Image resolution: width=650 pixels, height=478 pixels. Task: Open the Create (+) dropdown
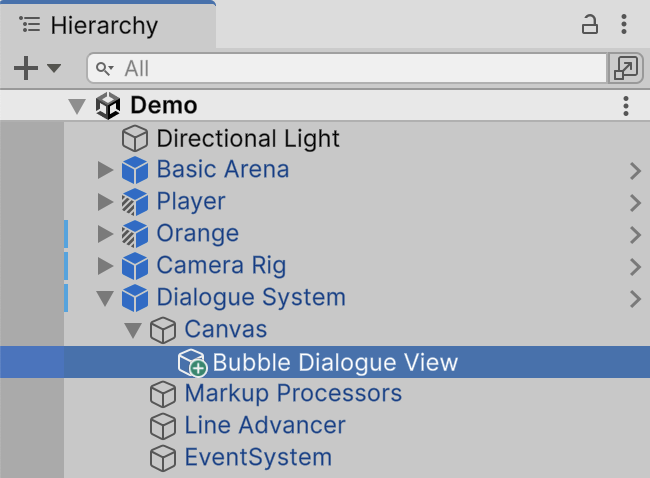coord(37,68)
